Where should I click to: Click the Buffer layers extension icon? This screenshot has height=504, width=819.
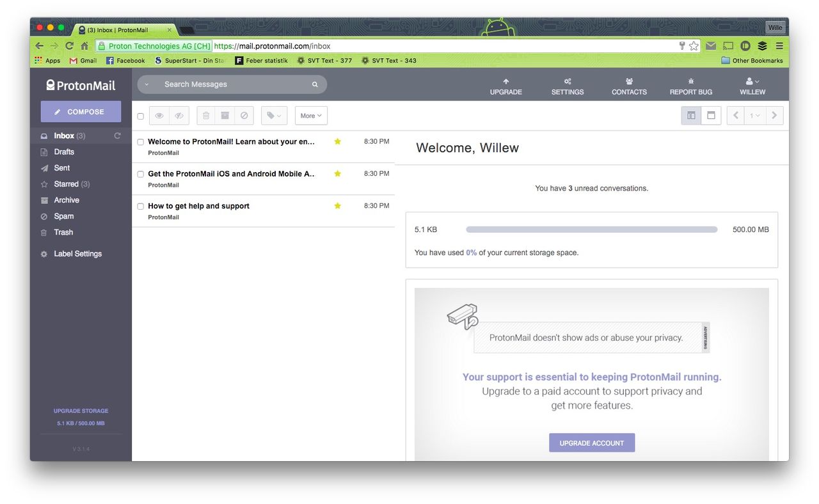(762, 46)
